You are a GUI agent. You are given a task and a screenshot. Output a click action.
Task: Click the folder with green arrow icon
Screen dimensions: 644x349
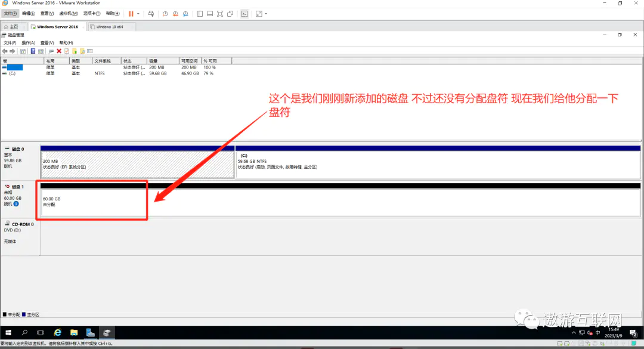coord(75,51)
